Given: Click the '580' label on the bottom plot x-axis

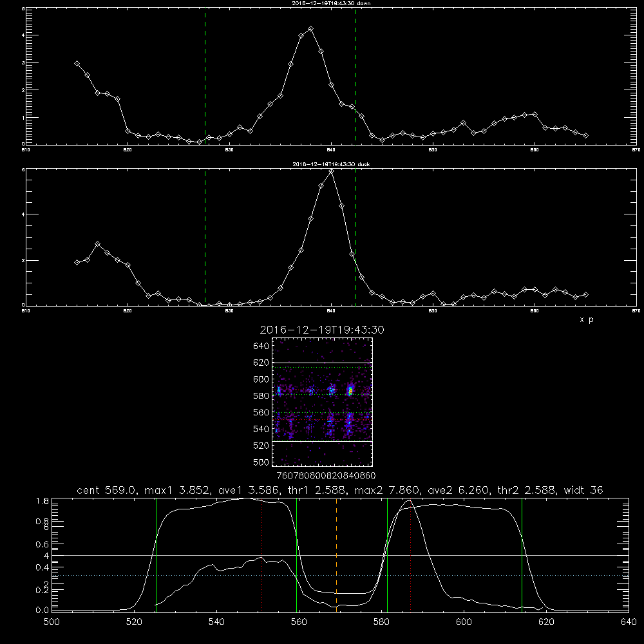Looking at the screenshot, I should coord(381,622).
